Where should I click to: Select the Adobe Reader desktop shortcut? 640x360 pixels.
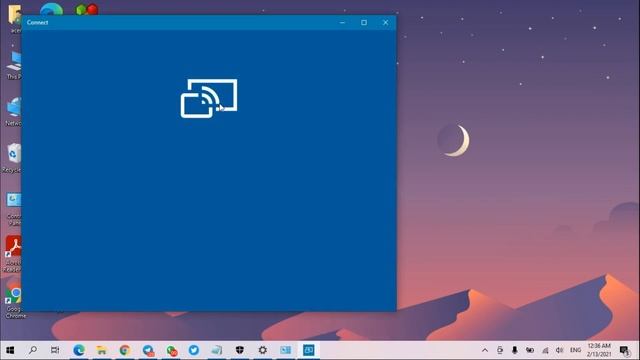coord(13,254)
